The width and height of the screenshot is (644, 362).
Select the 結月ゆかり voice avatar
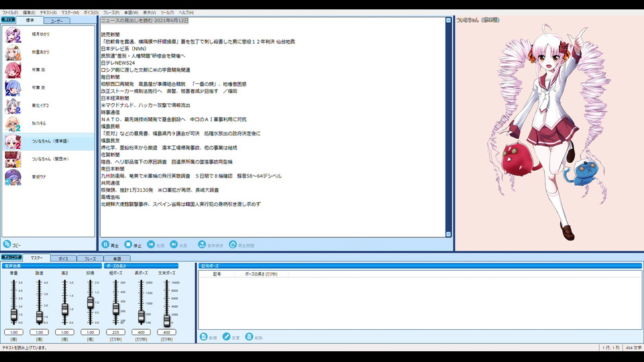tap(13, 34)
